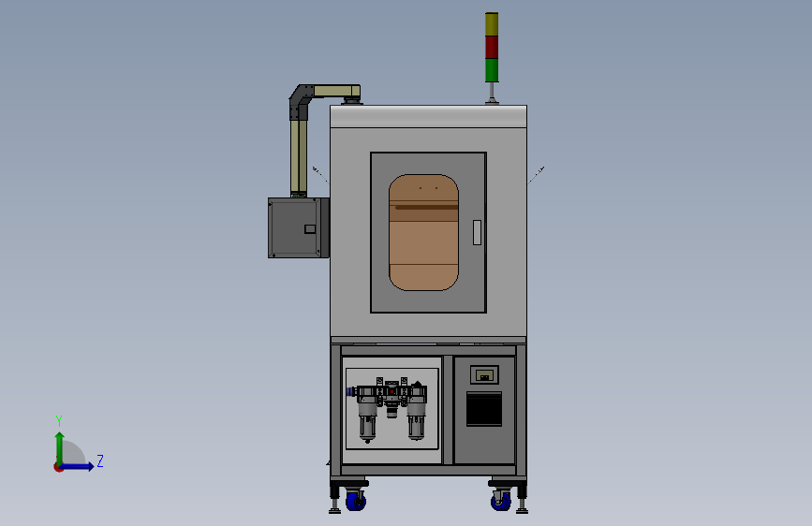The image size is (812, 526).
Task: Select the dark electrical box on the left side
Action: (x=299, y=227)
